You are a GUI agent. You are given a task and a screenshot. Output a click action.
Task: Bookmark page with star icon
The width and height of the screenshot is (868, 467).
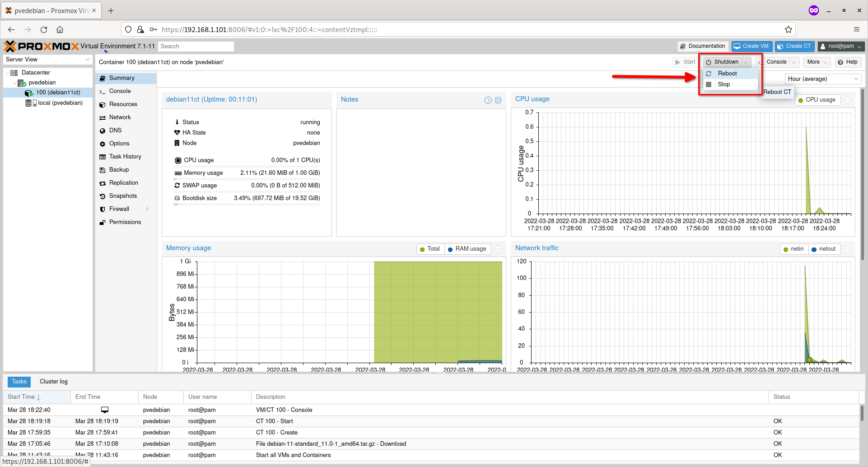pyautogui.click(x=789, y=30)
